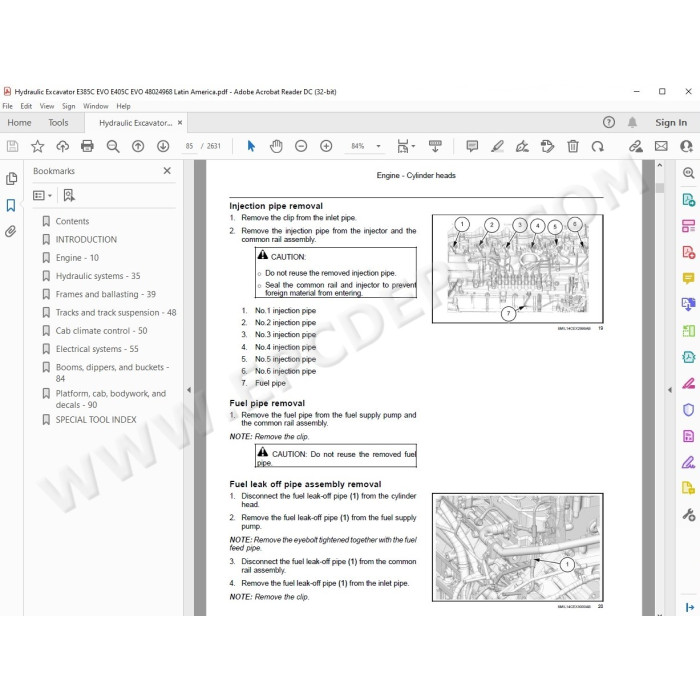Open the notifications bell icon
The width and height of the screenshot is (700, 700).
click(633, 122)
